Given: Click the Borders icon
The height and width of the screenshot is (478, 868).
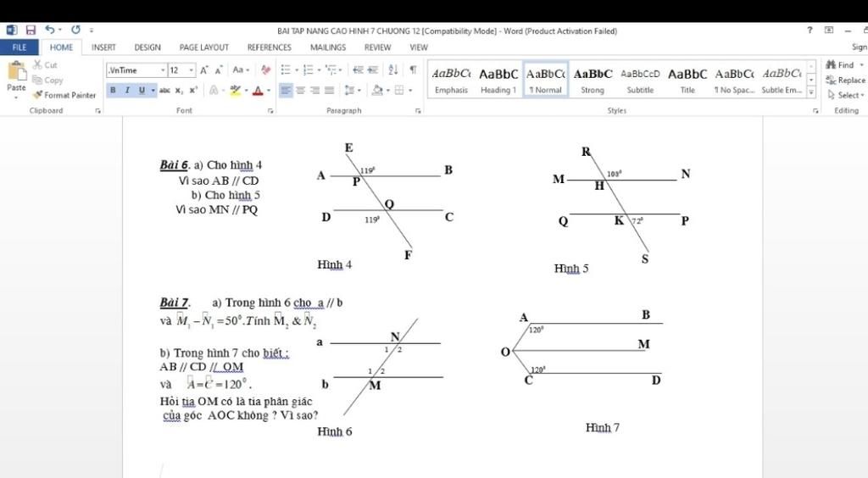Looking at the screenshot, I should click(x=399, y=90).
